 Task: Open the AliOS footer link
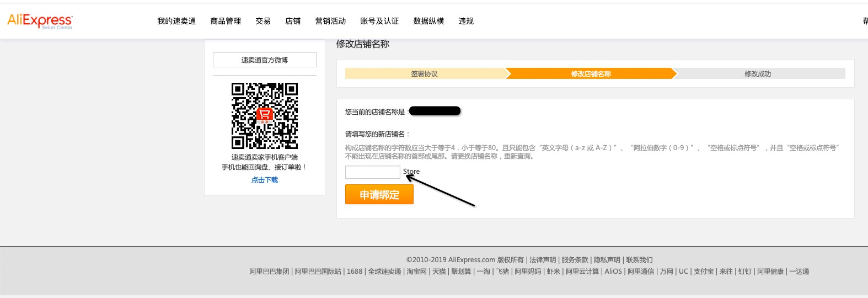click(613, 272)
